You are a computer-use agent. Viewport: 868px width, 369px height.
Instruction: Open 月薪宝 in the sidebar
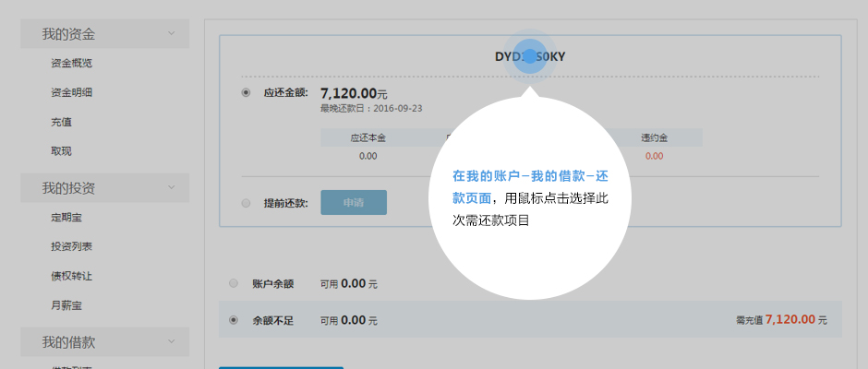[66, 305]
